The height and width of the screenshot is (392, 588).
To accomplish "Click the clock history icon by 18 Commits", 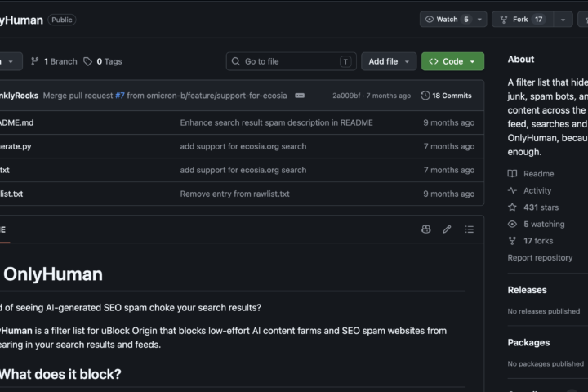I will tap(425, 96).
